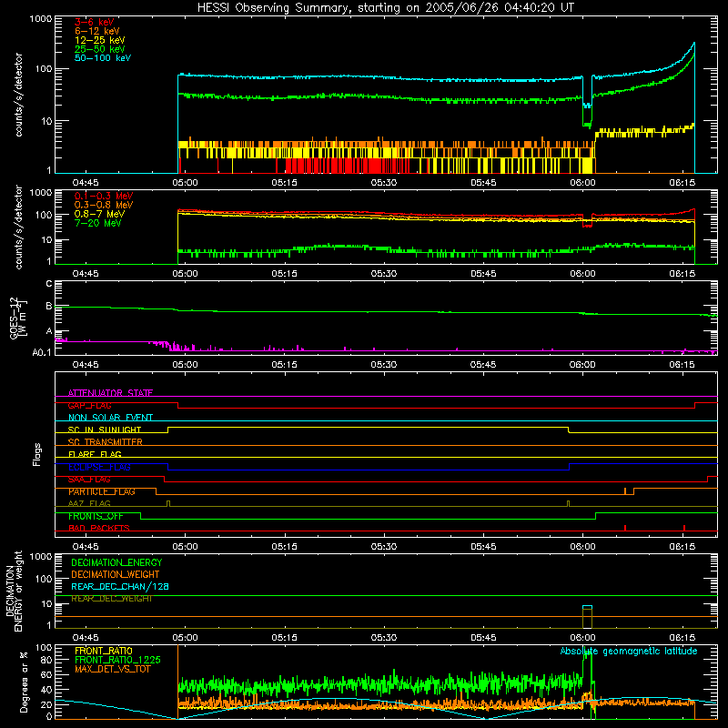Click the HESSI Observing Summary title text

pyautogui.click(x=385, y=8)
